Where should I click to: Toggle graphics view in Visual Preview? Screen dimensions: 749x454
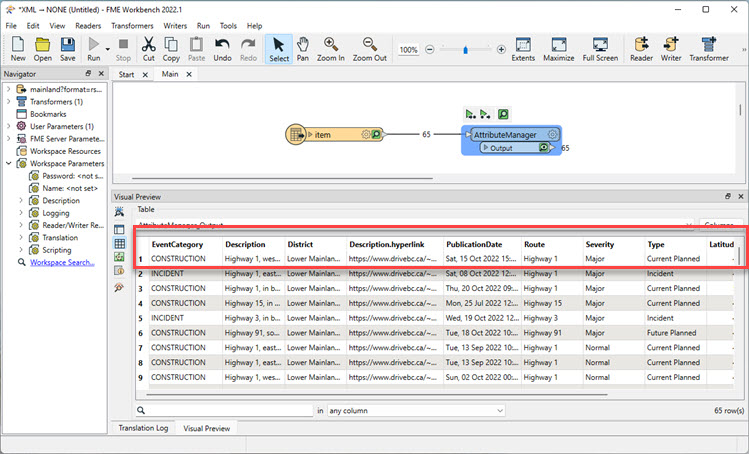[x=119, y=257]
